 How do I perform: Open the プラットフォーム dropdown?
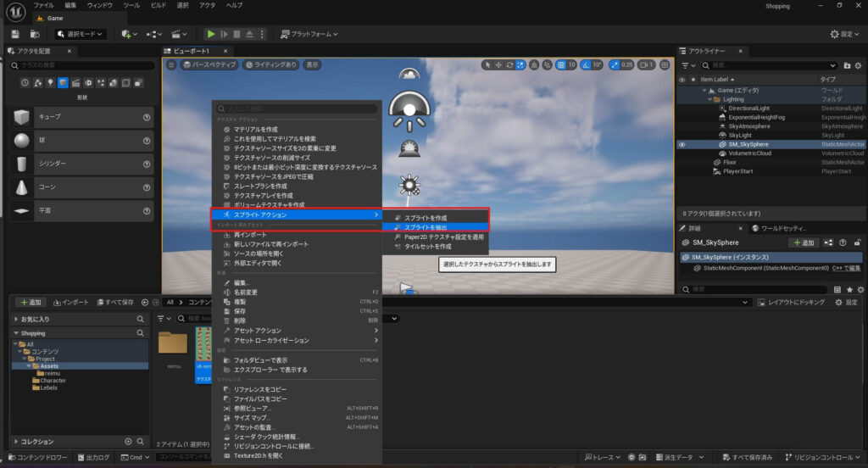tap(309, 34)
